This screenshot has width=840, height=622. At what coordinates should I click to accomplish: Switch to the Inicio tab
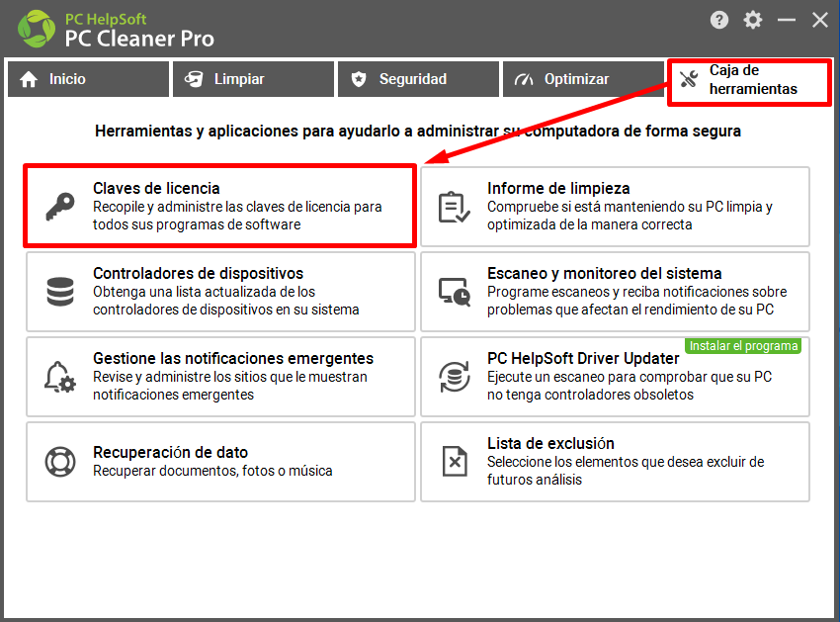(x=88, y=79)
